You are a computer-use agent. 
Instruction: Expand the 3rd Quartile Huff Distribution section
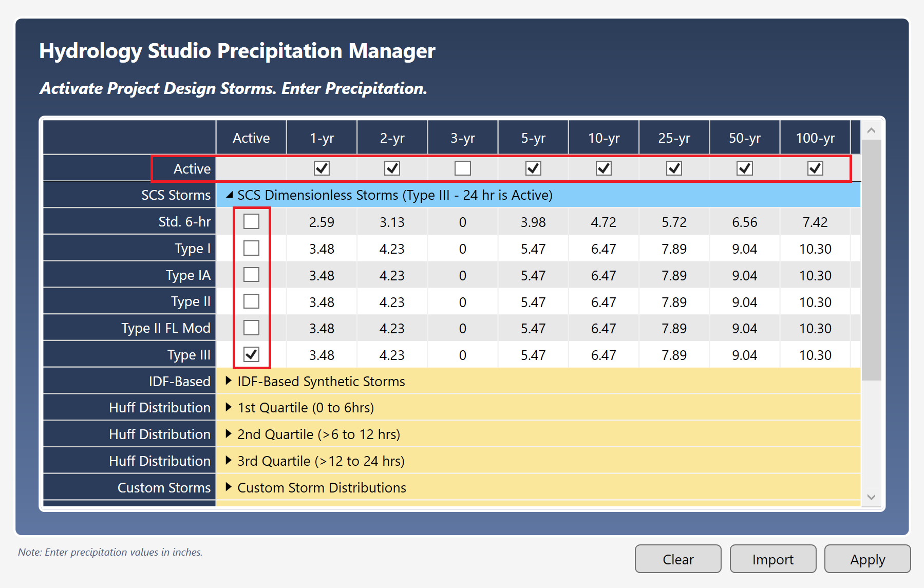pos(228,461)
